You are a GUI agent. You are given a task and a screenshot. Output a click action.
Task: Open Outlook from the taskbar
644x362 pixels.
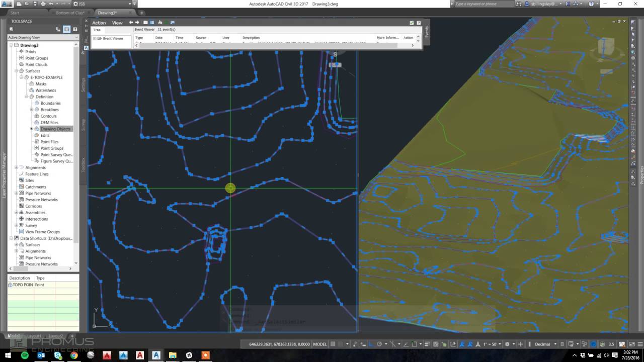tap(41, 355)
